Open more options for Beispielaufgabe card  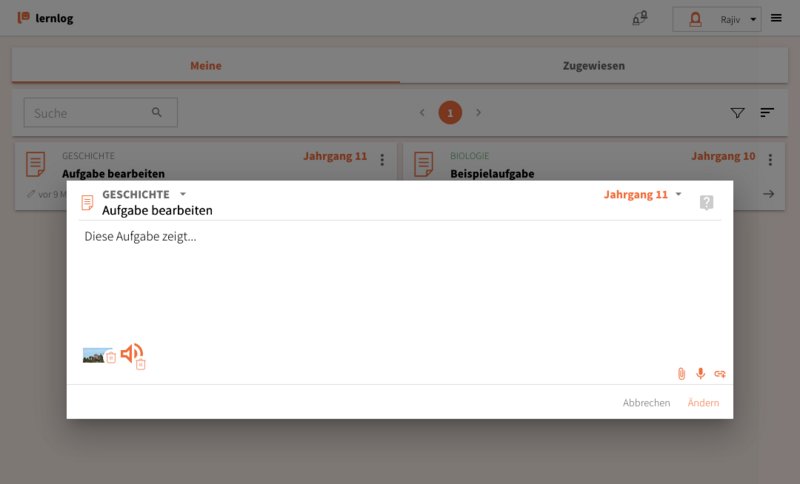(x=770, y=160)
